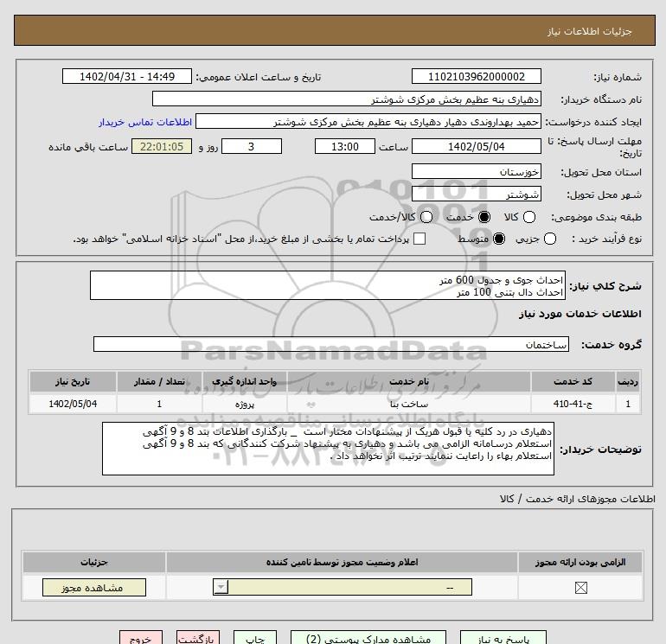Select the کالا/خدمت radio button
This screenshot has width=666, height=644.
click(426, 217)
